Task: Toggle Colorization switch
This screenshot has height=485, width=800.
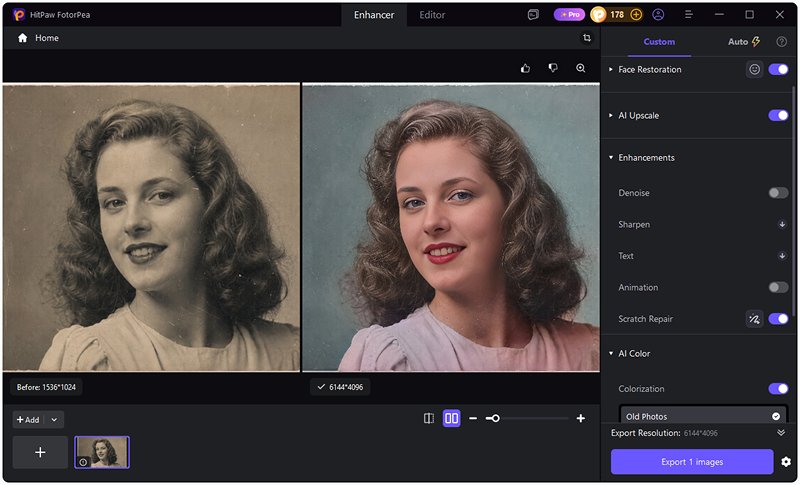Action: point(778,389)
